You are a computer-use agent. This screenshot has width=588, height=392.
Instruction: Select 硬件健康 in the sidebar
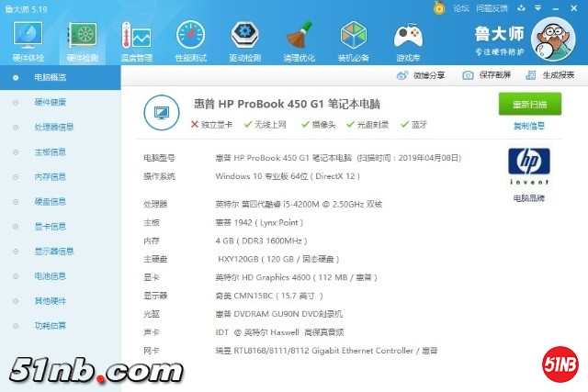(x=50, y=102)
